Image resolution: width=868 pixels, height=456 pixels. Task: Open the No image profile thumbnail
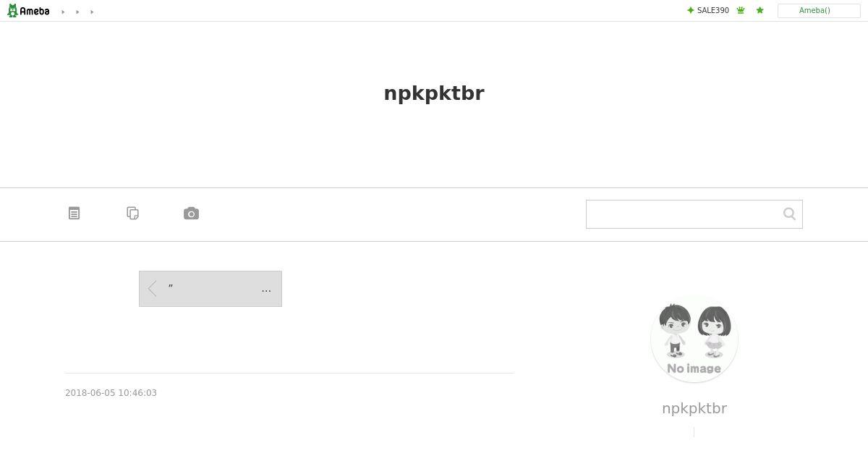694,339
